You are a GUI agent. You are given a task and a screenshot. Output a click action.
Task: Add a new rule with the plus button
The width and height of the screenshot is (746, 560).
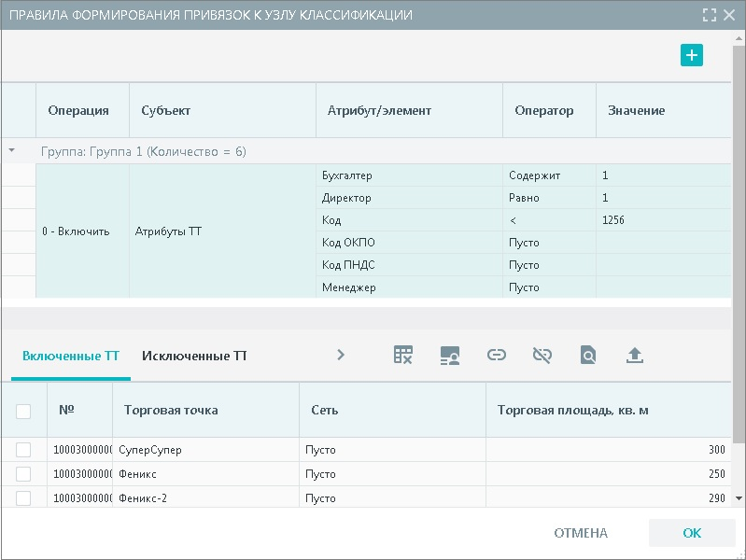[x=691, y=55]
